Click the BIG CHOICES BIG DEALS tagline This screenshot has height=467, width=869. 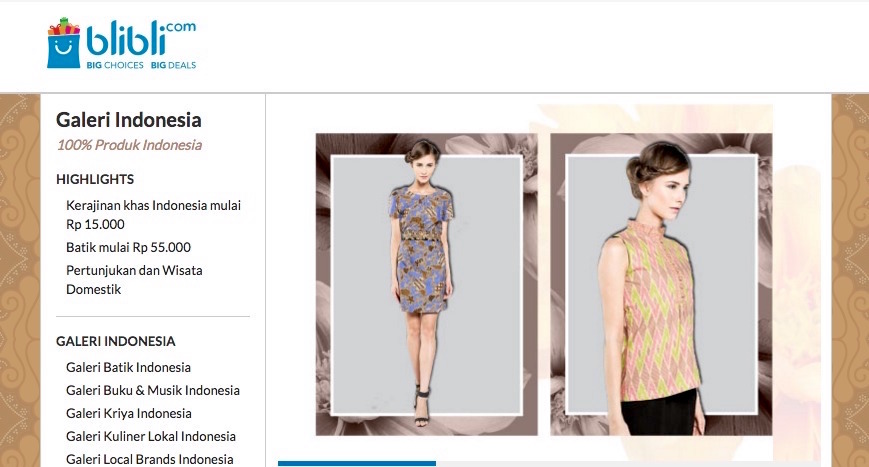click(x=141, y=65)
